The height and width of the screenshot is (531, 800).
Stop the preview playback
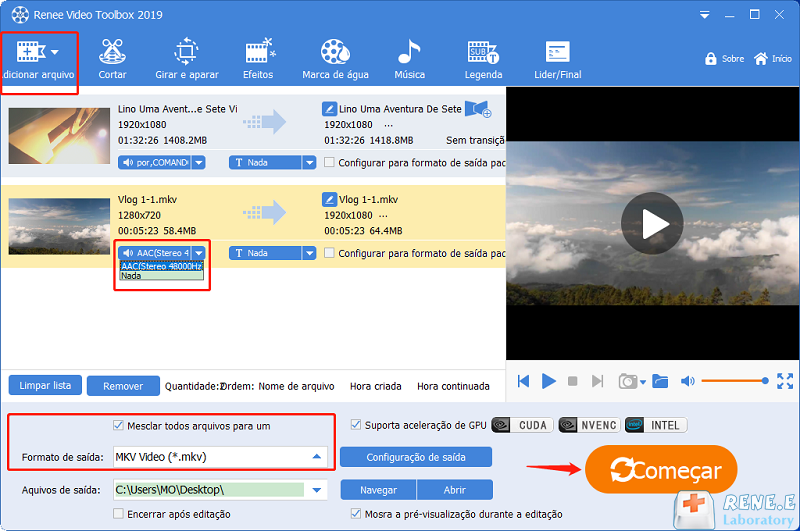(572, 381)
